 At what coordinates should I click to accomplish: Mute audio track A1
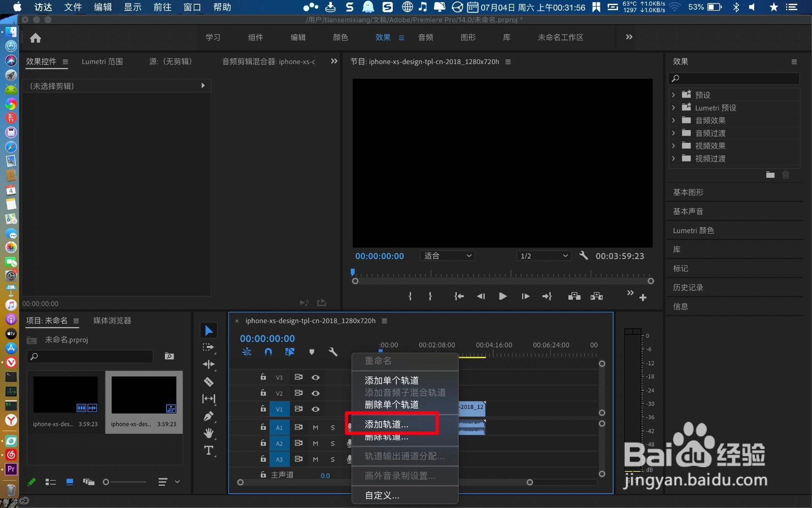tap(316, 428)
